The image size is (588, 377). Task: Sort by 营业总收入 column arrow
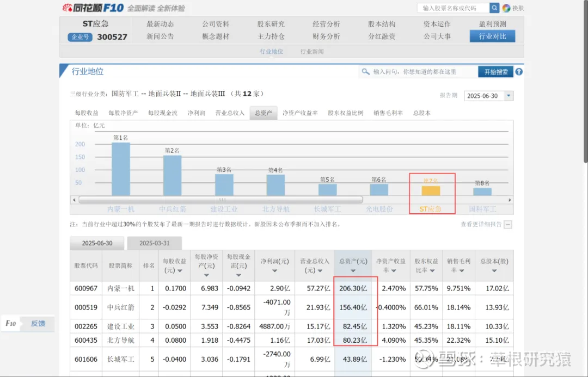pyautogui.click(x=320, y=271)
